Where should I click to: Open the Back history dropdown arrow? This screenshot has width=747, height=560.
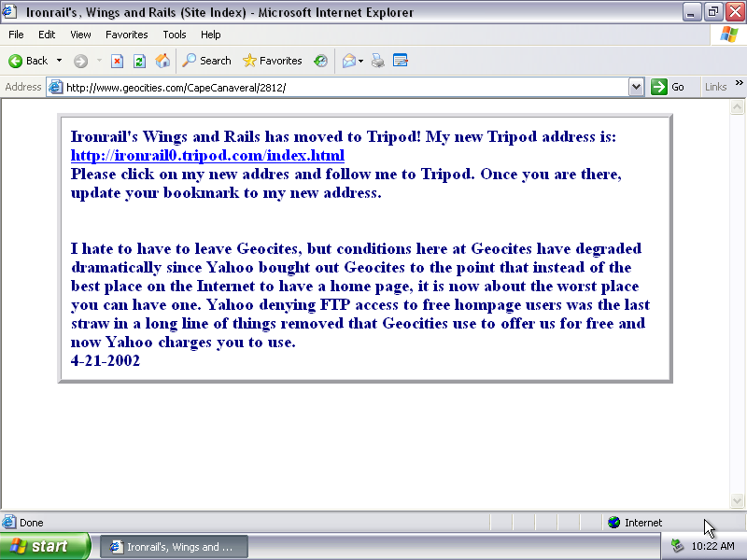tap(59, 61)
